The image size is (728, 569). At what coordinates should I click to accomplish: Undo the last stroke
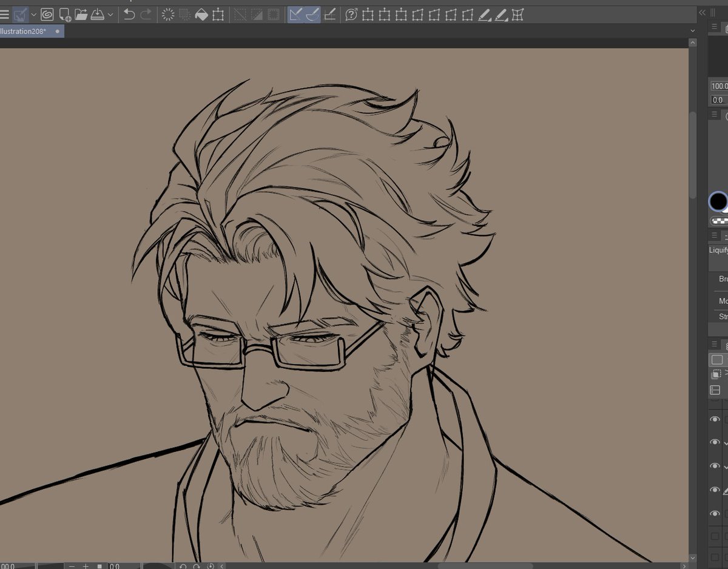[129, 15]
